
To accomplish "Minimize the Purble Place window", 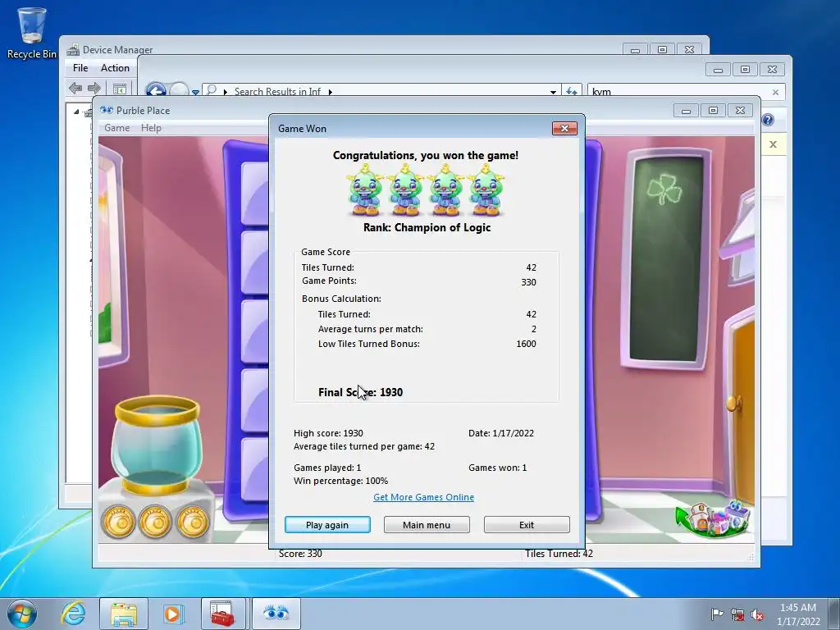I will (687, 111).
